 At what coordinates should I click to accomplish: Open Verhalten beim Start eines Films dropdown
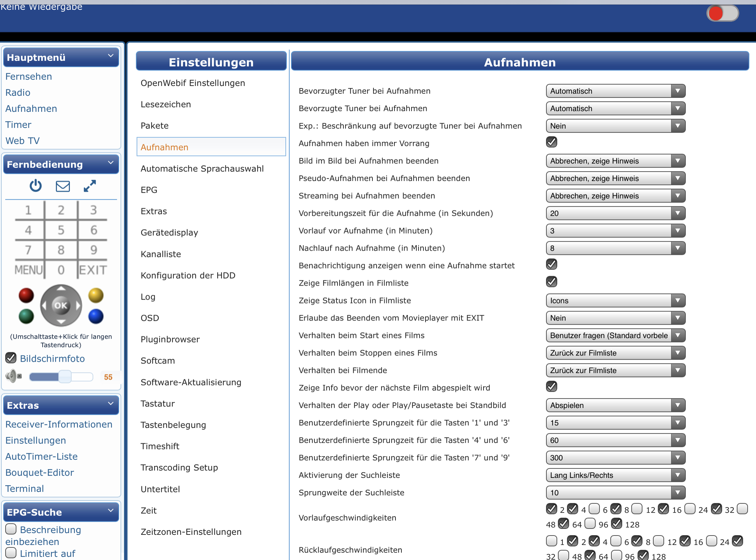tap(616, 336)
